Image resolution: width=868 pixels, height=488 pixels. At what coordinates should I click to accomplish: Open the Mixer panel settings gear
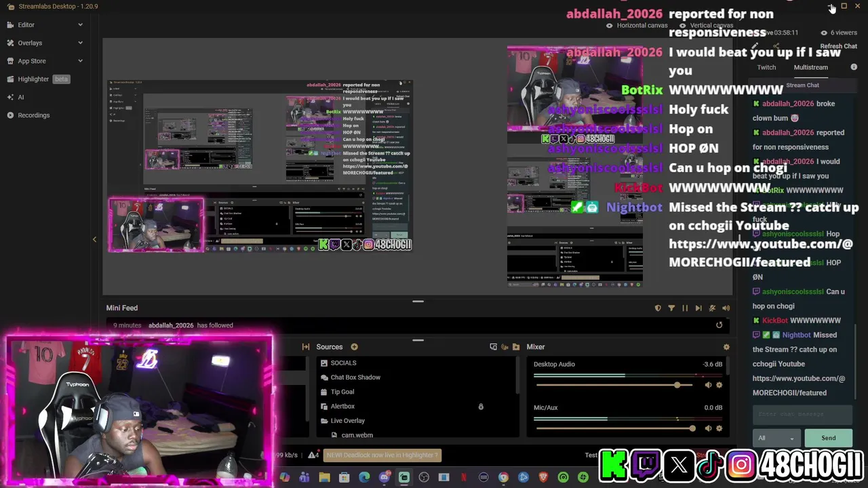pos(726,347)
